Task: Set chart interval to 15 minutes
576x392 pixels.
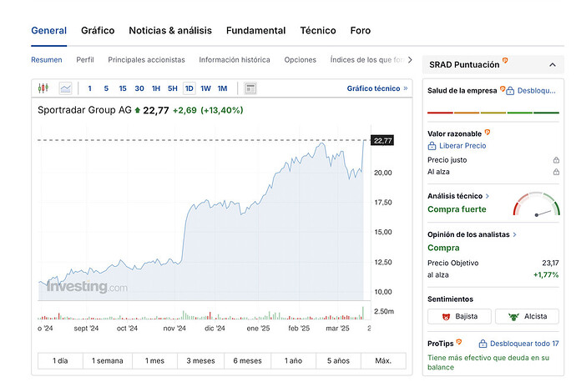Action: pyautogui.click(x=123, y=88)
